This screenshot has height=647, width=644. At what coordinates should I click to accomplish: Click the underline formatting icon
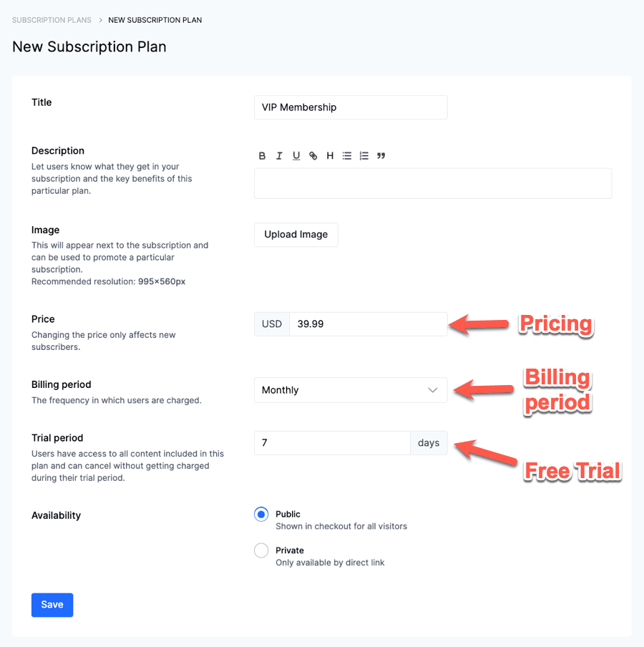tap(296, 156)
